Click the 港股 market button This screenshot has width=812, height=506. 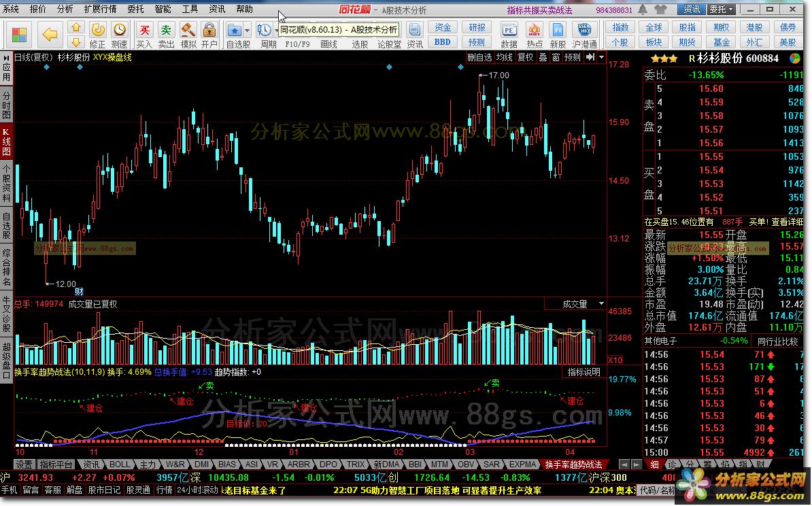pos(754,28)
